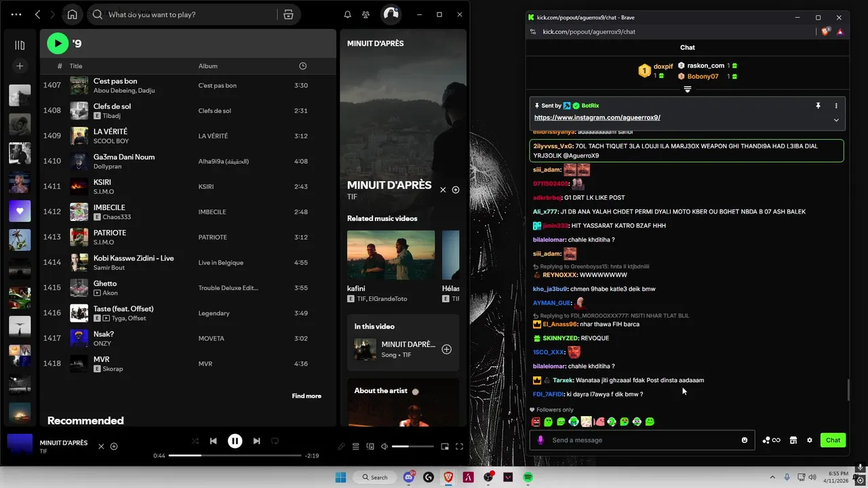Open the emoji picker in chat input
This screenshot has width=868, height=488.
[745, 440]
